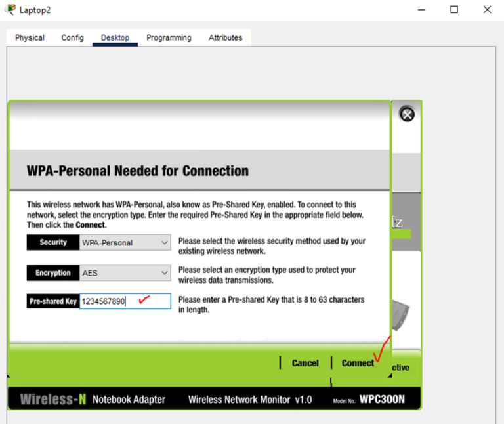Click the Connect button

358,363
